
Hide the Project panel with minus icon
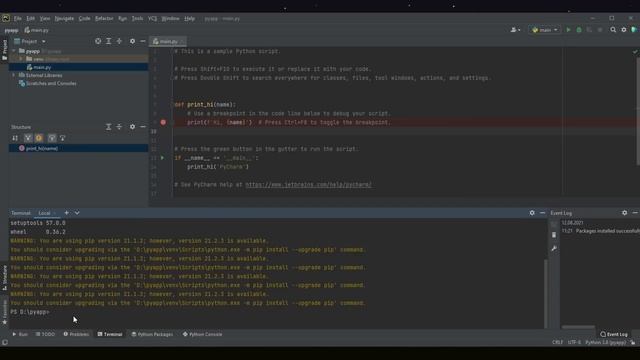click(142, 41)
